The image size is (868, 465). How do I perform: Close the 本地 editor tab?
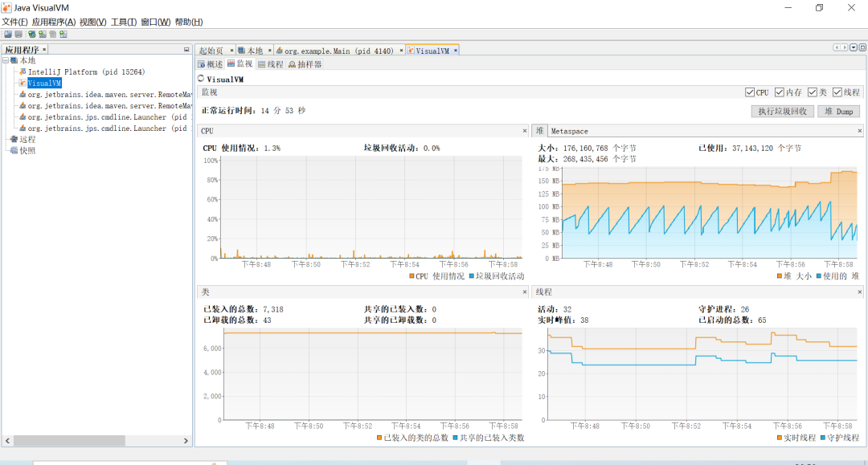[269, 51]
